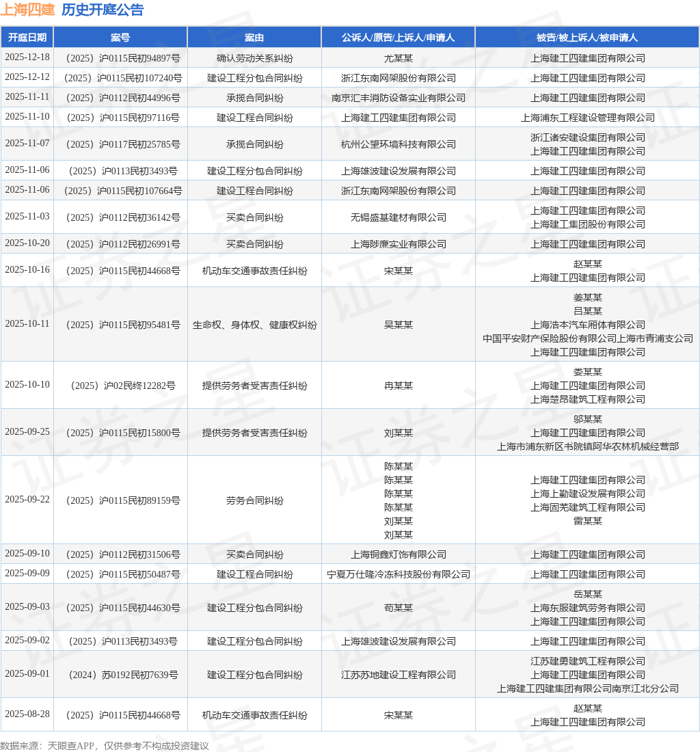The height and width of the screenshot is (752, 700).
Task: Click the 上海四建 title text
Action: pyautogui.click(x=28, y=10)
